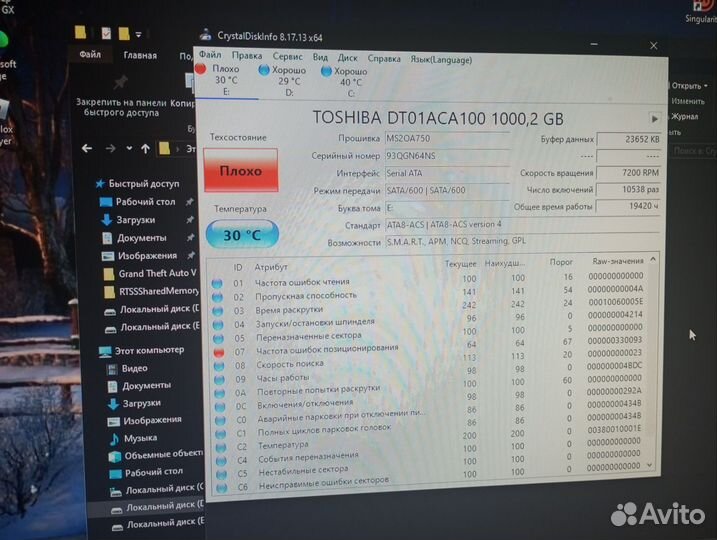Viewport: 717px width, 540px height.
Task: Click the Атрибут column header
Action: pyautogui.click(x=271, y=267)
